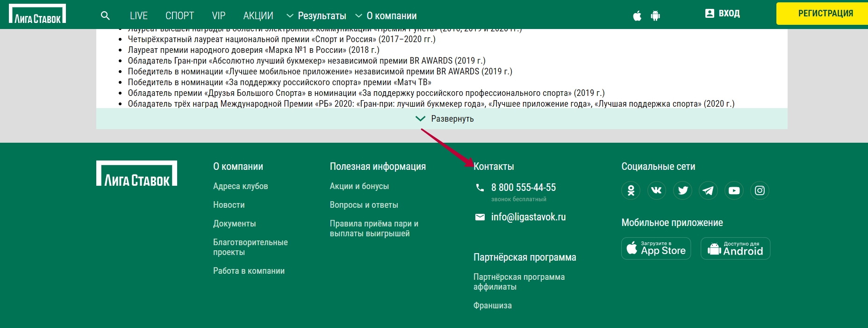This screenshot has height=328, width=868.
Task: Click the Мобильное приложение heading
Action: 672,223
